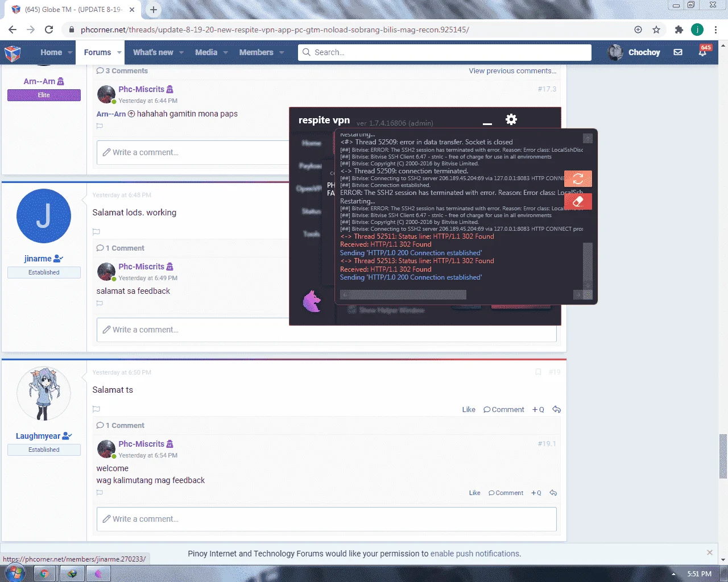Screen dimensions: 728x582
Task: Click the Chrome extensions puzzle icon
Action: pyautogui.click(x=679, y=30)
